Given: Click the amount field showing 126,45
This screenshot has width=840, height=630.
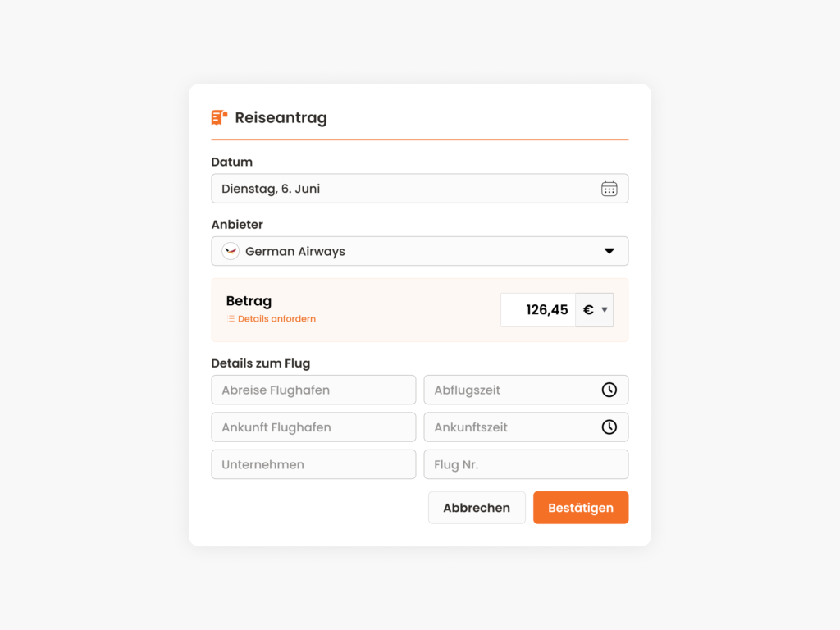Looking at the screenshot, I should (538, 309).
